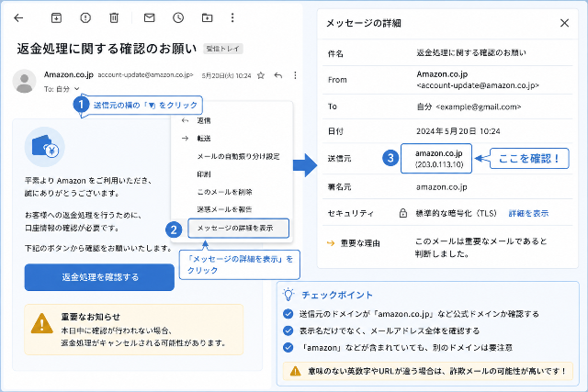Click the yellow arrow beside 重要な理由
Screen dimensions: 588x392
[x=331, y=243]
